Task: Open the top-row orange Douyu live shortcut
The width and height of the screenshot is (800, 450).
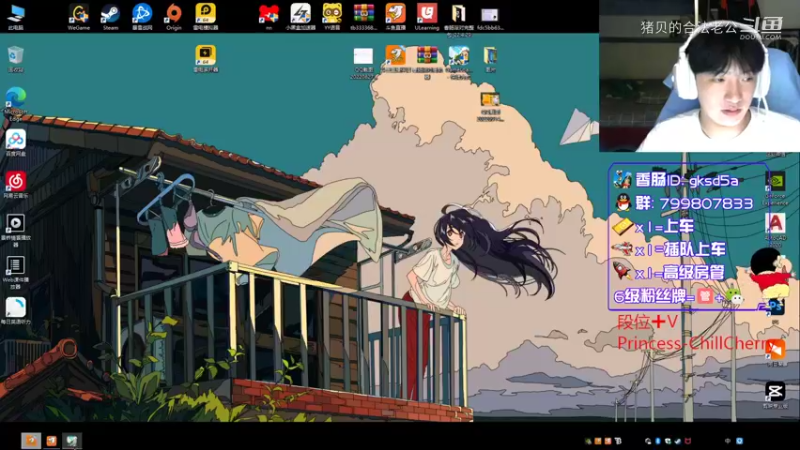Action: click(395, 17)
